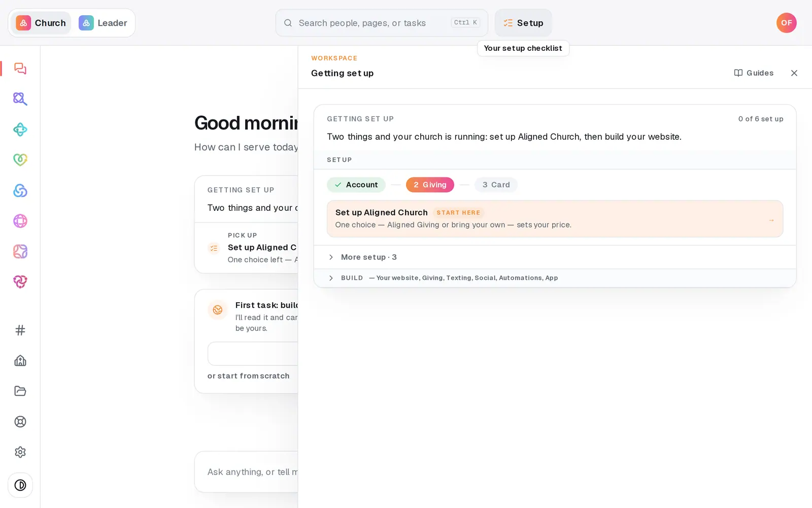The image size is (812, 508).
Task: Click or start from scratch link
Action: (x=248, y=376)
